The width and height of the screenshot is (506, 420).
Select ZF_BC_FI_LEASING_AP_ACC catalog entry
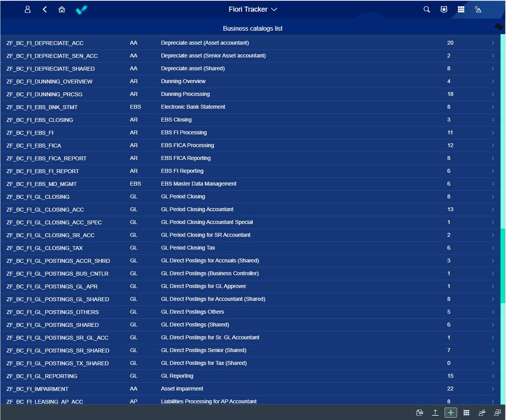pos(45,401)
